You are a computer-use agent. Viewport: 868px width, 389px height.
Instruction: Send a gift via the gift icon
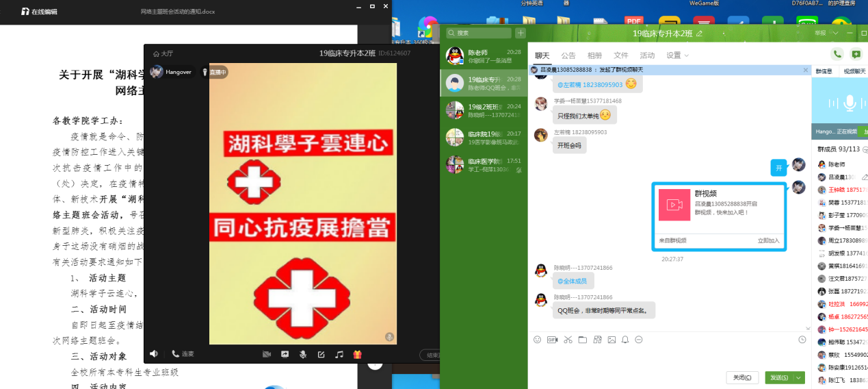coord(357,355)
